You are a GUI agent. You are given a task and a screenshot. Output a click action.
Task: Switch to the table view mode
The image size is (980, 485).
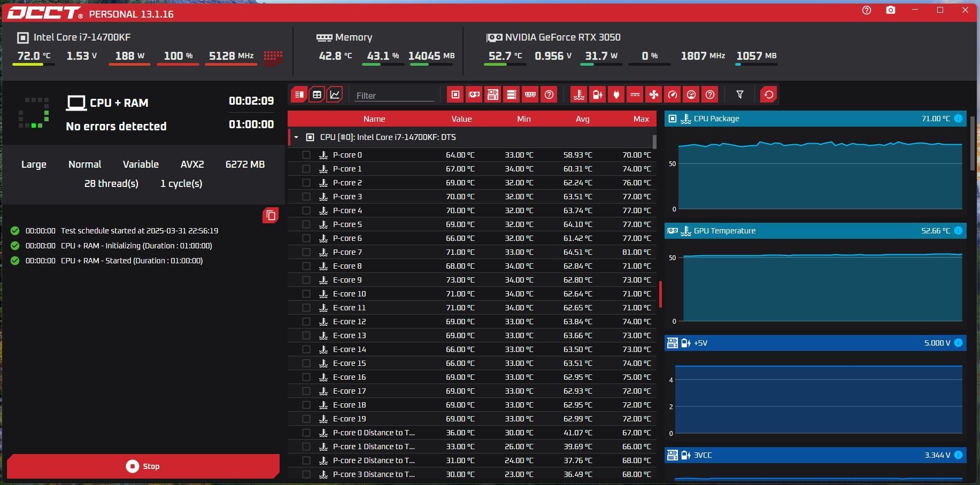317,95
